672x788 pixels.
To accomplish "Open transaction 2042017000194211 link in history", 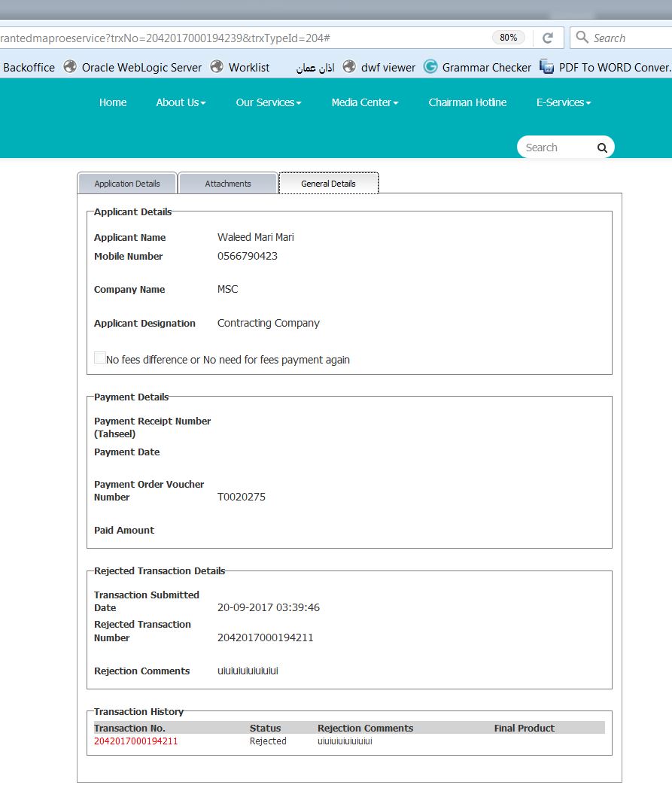I will click(135, 741).
